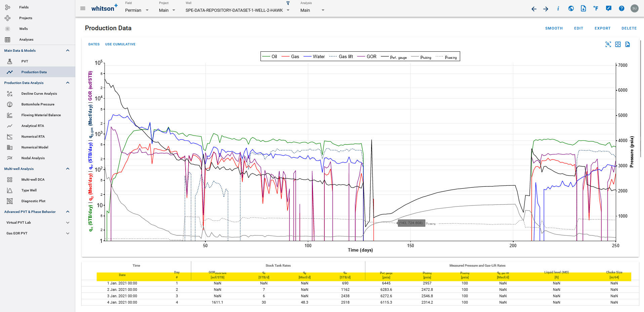This screenshot has height=312, width=644.
Task: Open Bottomhole Pressure
Action: pyautogui.click(x=37, y=104)
